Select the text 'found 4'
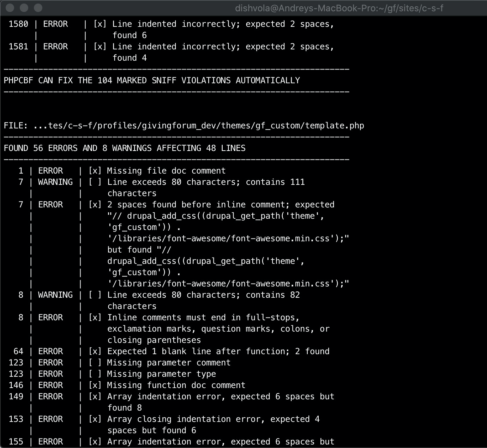The height and width of the screenshot is (448, 487). coord(130,58)
